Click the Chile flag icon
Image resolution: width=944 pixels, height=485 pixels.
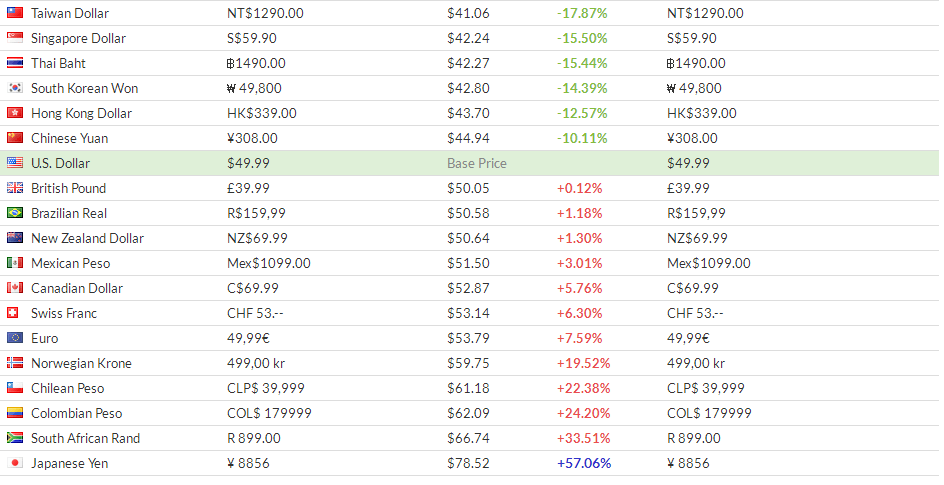[15, 388]
